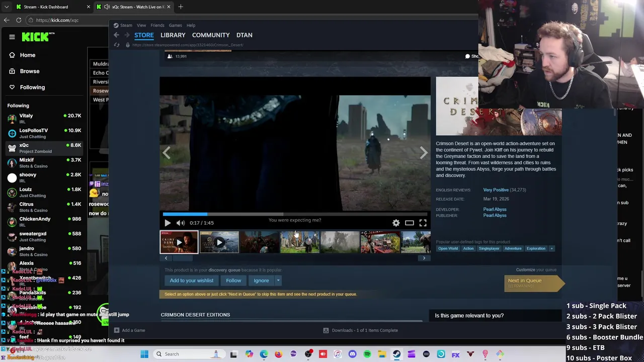Open the Help menu in Steam
644x362 pixels.
pyautogui.click(x=191, y=25)
